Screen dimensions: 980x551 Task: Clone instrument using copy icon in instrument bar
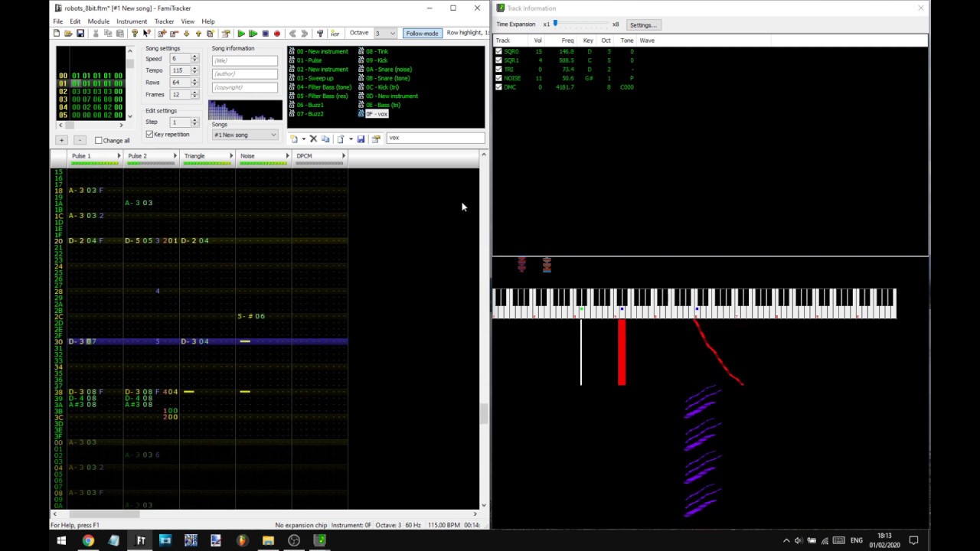point(325,139)
